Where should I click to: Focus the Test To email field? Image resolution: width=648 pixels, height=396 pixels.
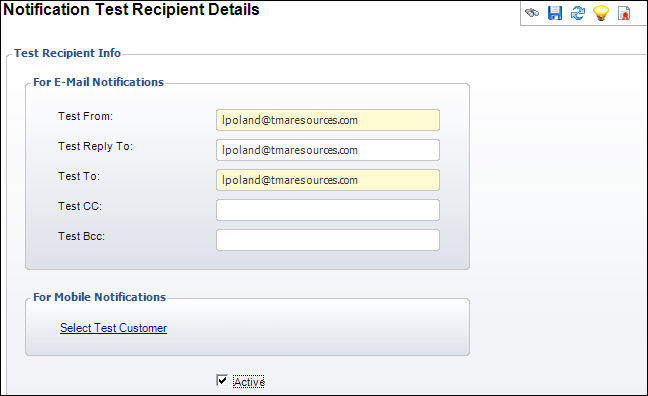pyautogui.click(x=328, y=180)
